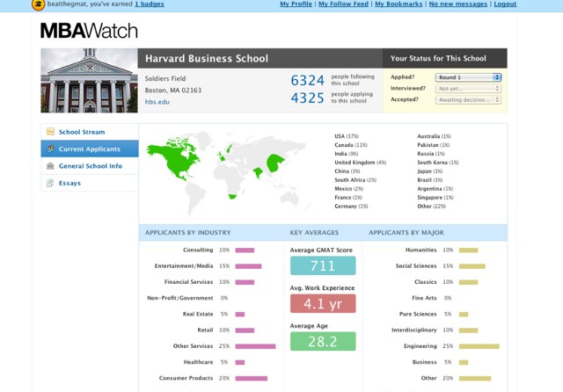Click the Engineering 25% yellow bar

point(479,346)
